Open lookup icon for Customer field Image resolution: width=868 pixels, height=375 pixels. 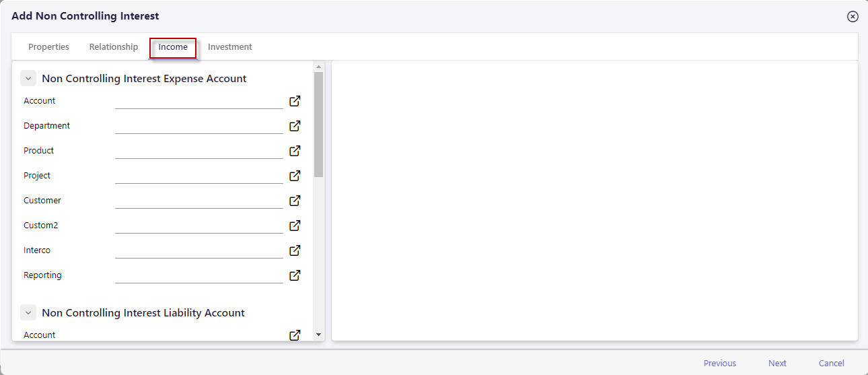point(295,201)
